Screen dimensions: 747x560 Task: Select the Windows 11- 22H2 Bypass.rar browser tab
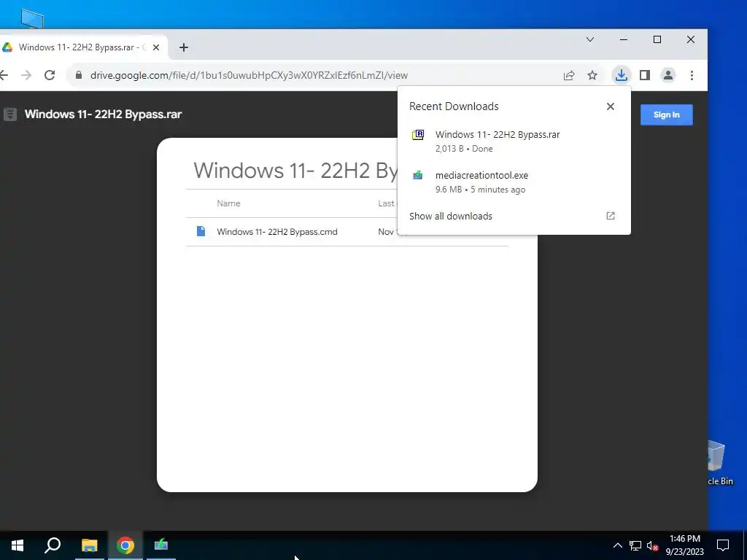[83, 47]
